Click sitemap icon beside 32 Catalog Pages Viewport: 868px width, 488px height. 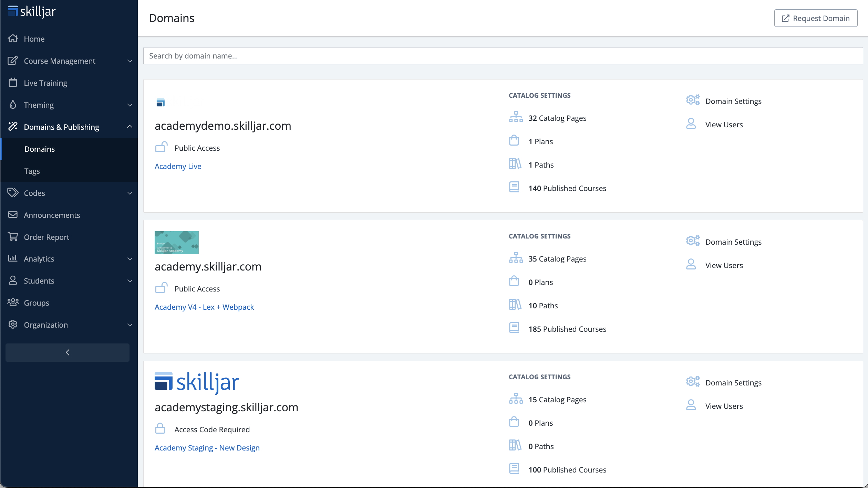516,117
